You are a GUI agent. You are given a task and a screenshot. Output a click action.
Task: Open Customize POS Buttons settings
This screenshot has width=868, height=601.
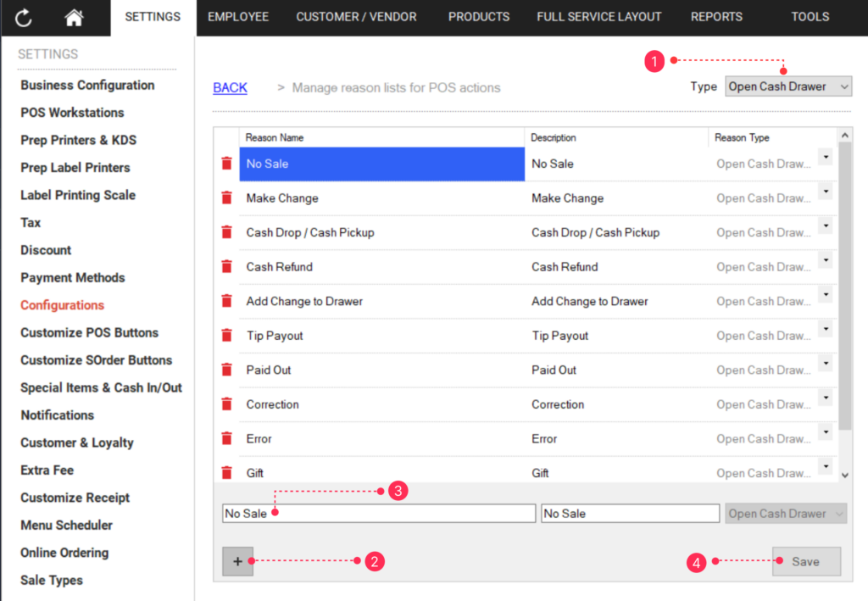click(90, 332)
